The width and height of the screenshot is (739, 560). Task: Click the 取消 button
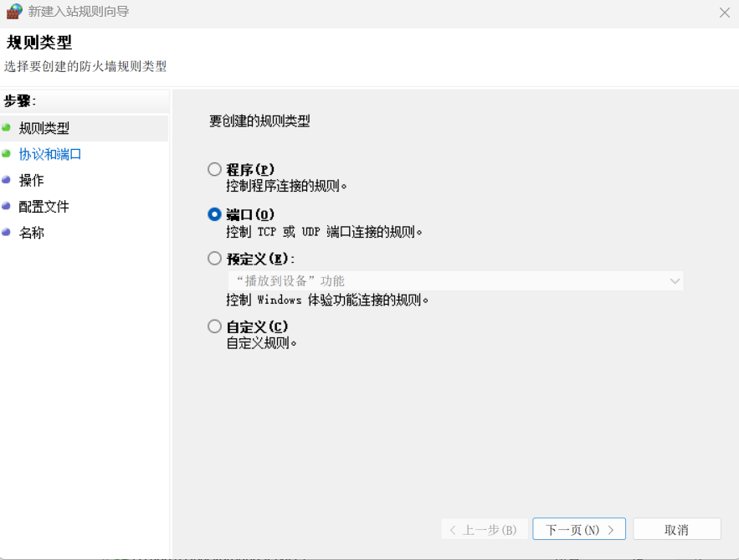point(676,529)
